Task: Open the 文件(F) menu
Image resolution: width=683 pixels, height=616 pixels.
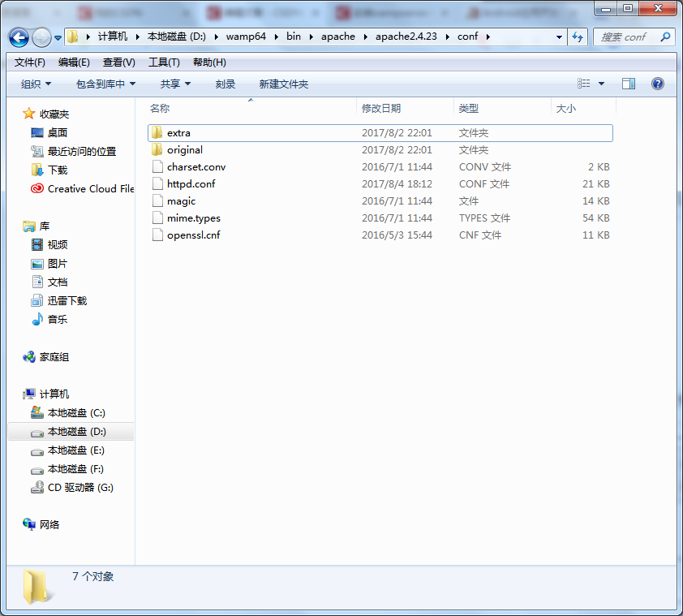Action: click(x=30, y=62)
